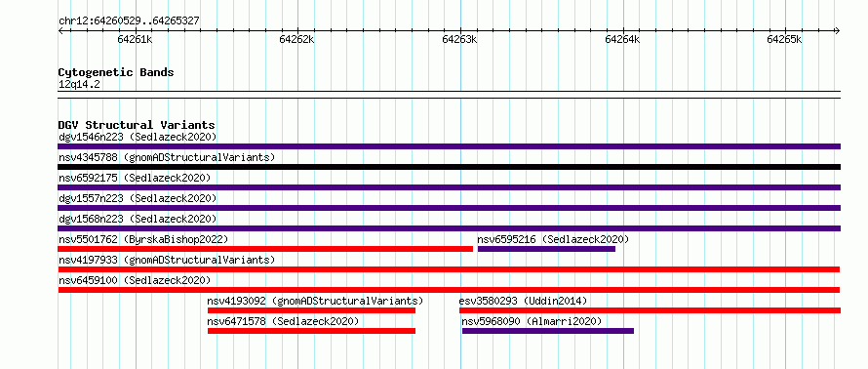Open the nsv4345788 (gnomADStructuralVariants) label
The width and height of the screenshot is (868, 369).
point(167,157)
